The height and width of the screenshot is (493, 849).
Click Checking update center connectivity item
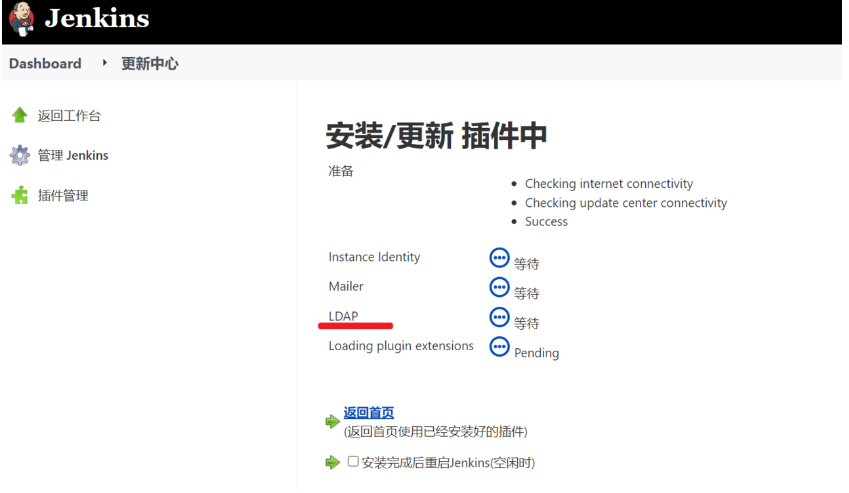point(626,203)
